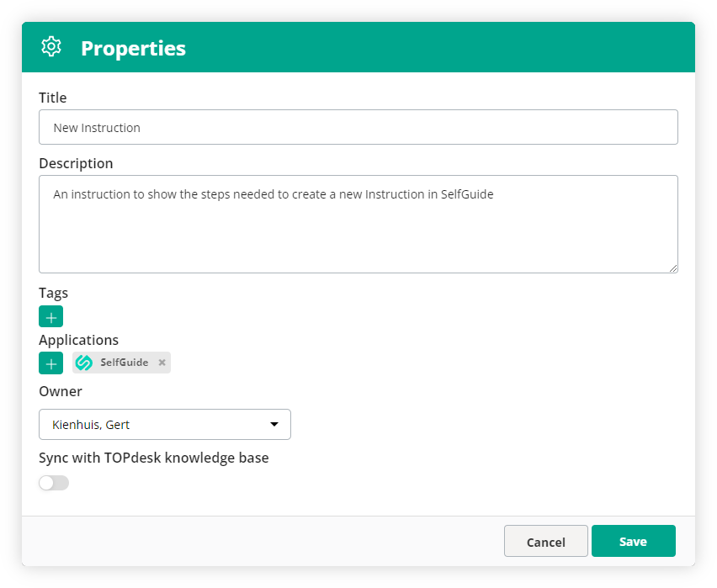Click the resize handle of the Description box

(674, 268)
